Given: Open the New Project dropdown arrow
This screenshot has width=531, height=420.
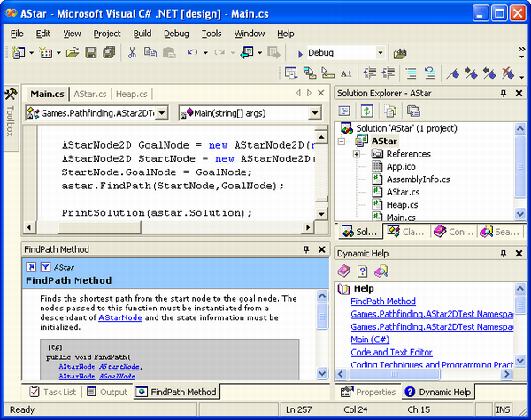Looking at the screenshot, I should (x=32, y=53).
